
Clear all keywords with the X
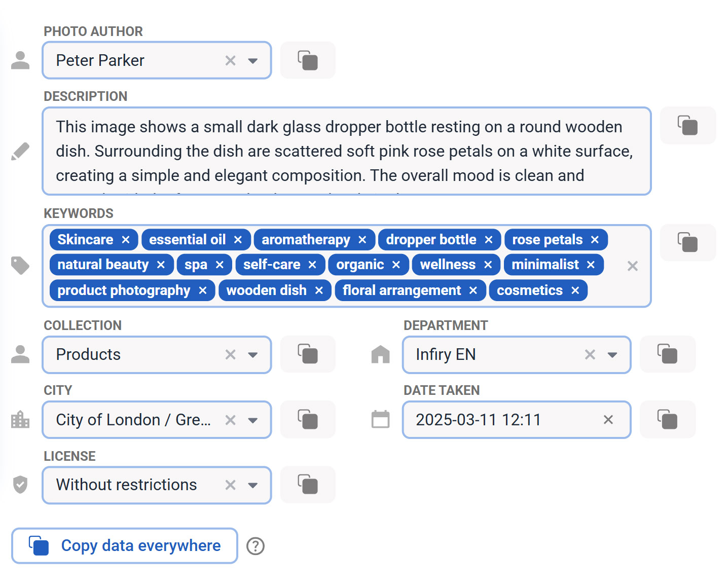tap(632, 266)
